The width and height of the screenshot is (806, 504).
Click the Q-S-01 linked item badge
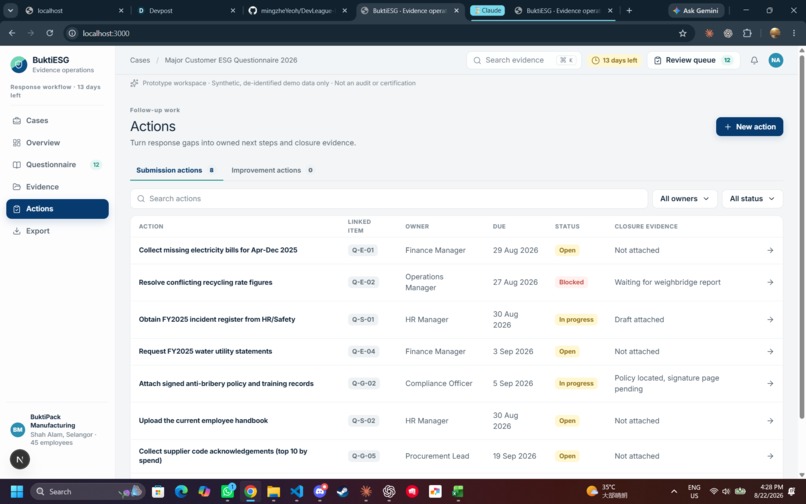[x=363, y=319]
